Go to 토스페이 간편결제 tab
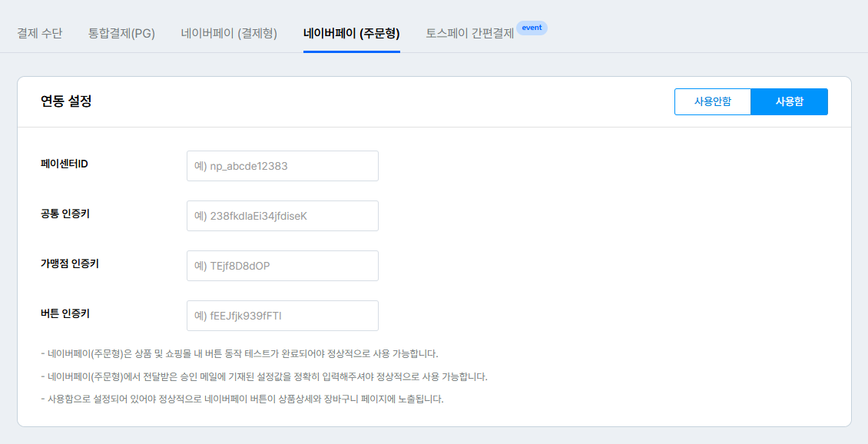Image resolution: width=868 pixels, height=444 pixels. click(470, 33)
